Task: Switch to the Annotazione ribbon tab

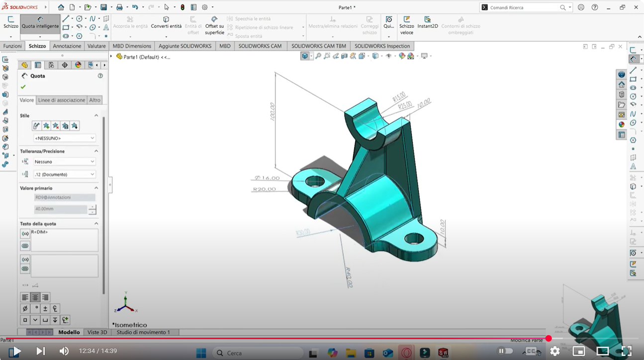Action: pos(67,46)
